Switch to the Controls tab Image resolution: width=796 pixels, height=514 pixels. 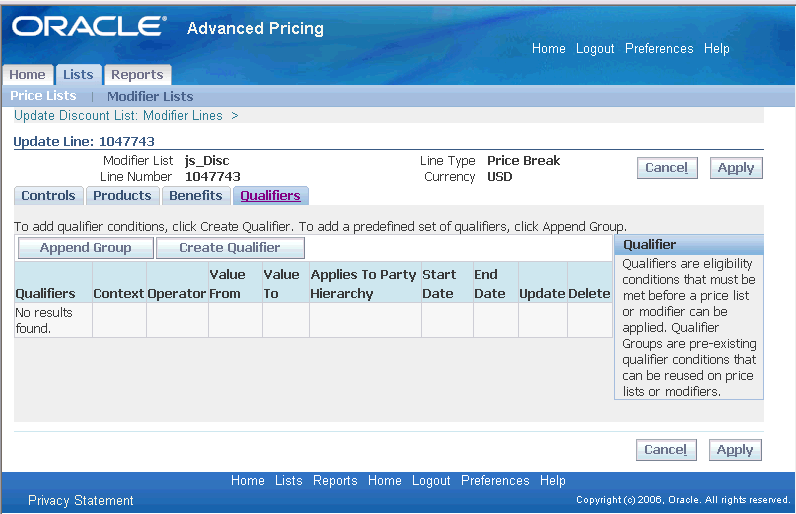pyautogui.click(x=48, y=195)
